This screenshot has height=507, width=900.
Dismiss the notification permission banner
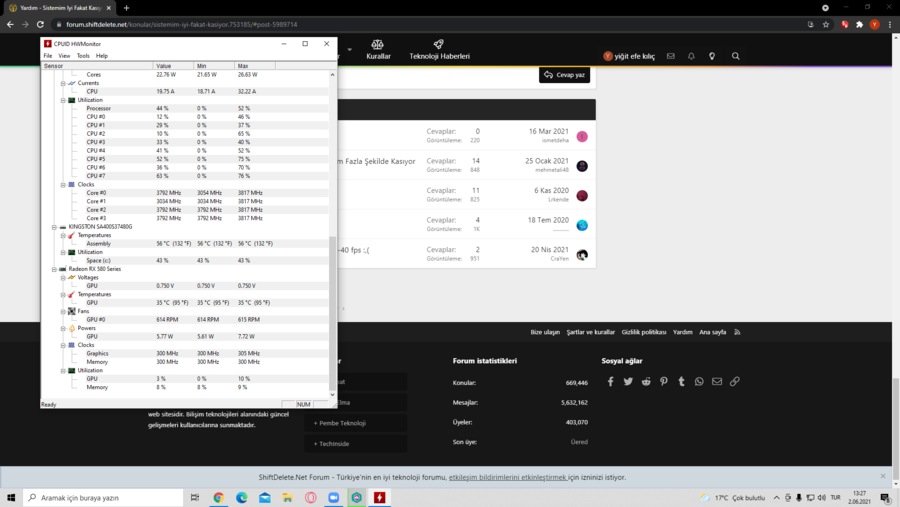pos(883,476)
